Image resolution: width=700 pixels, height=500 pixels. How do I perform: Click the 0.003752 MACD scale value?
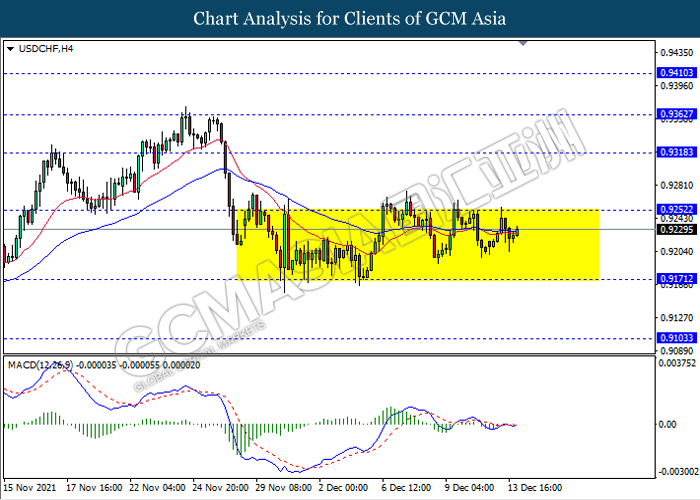(x=677, y=363)
